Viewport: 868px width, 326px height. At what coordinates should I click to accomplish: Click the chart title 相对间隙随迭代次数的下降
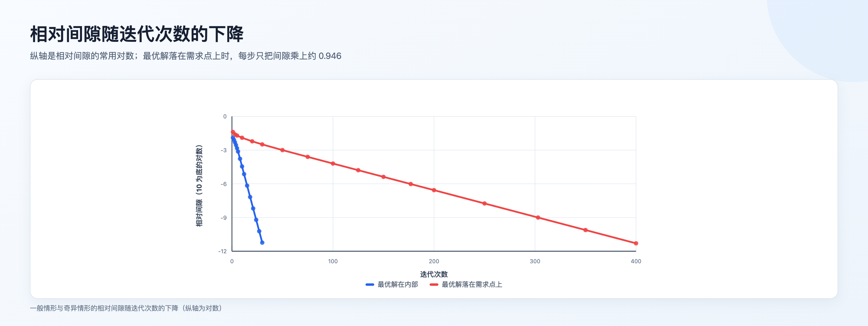tap(137, 34)
